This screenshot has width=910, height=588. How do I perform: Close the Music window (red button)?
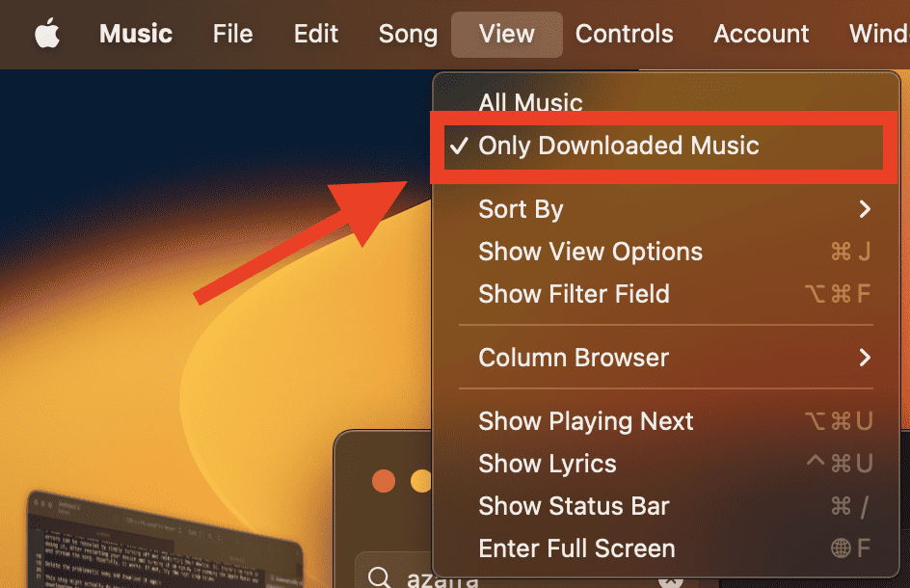(384, 480)
